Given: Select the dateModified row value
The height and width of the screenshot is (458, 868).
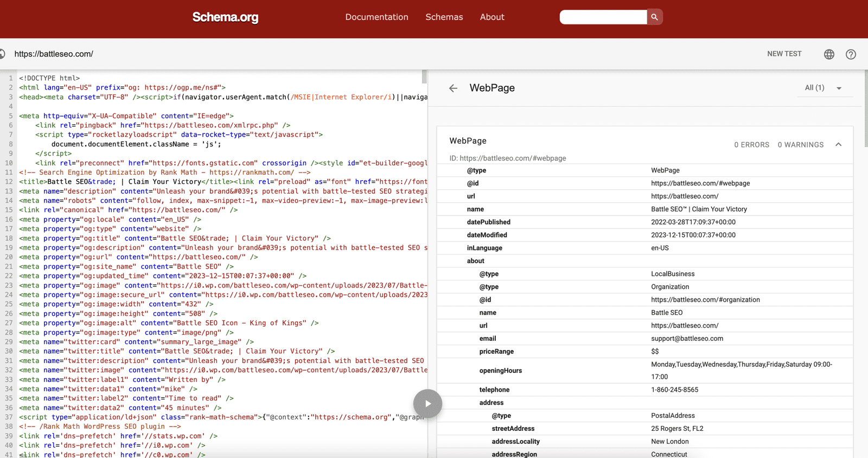Looking at the screenshot, I should click(x=693, y=235).
